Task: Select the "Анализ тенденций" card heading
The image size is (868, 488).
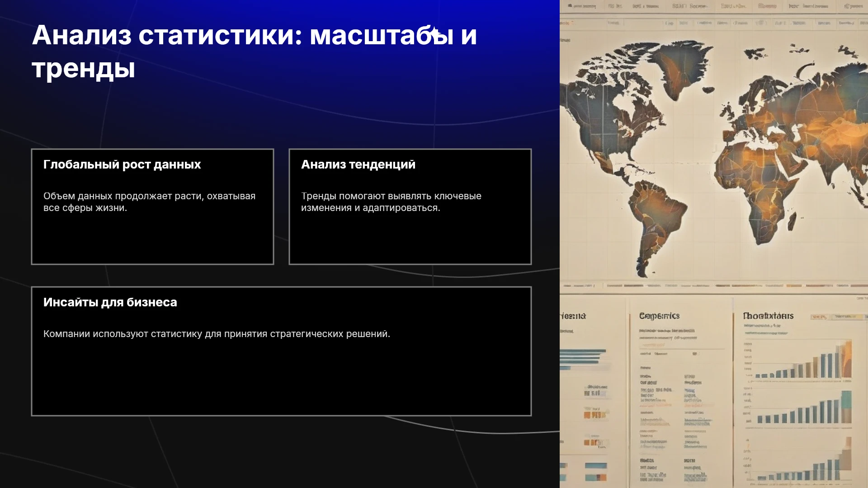Action: [x=358, y=164]
